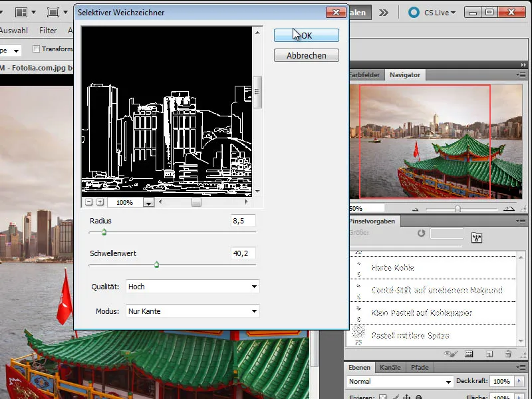Open the preview zoom percentage dropdown
532x399 pixels.
148,203
